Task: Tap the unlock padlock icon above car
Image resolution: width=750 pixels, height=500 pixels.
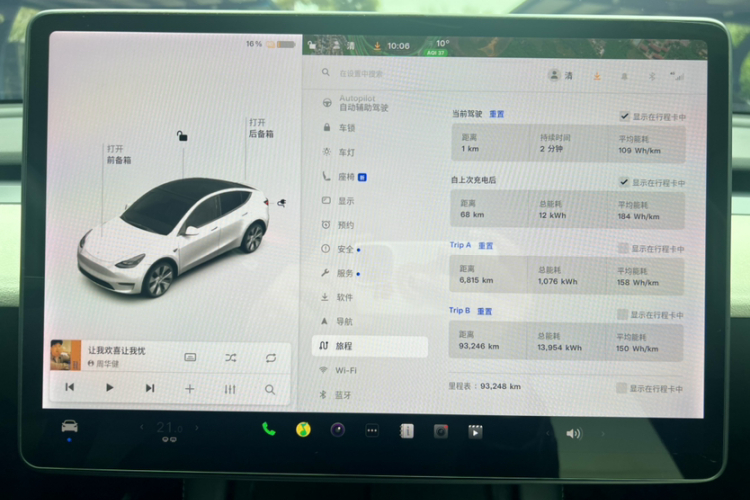Action: (x=182, y=136)
